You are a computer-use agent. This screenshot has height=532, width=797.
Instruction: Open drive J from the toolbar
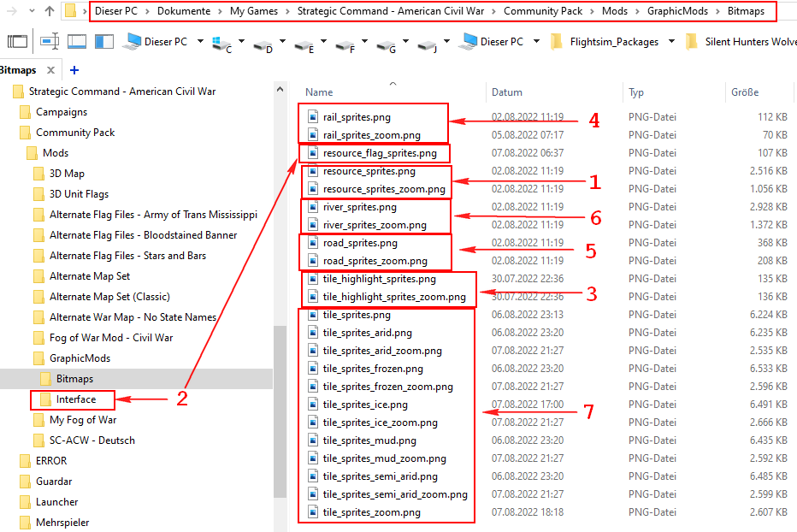point(428,44)
